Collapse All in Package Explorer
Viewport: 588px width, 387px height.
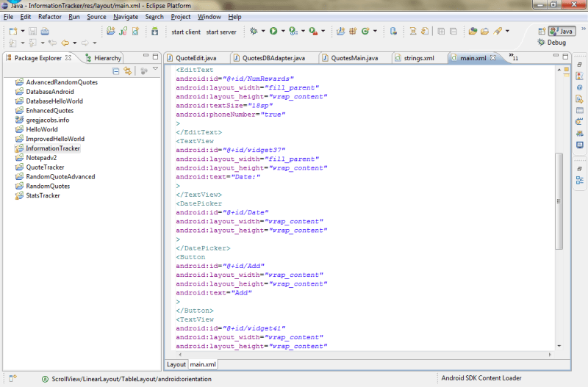coord(116,70)
